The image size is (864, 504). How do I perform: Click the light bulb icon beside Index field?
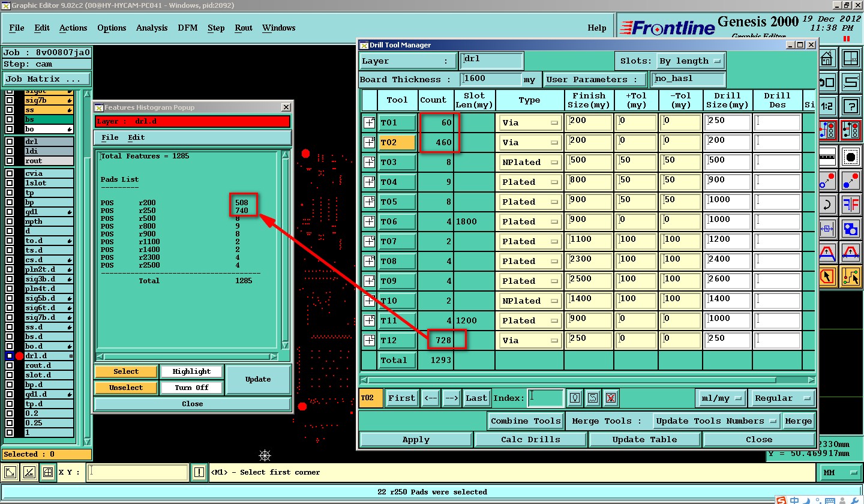(x=575, y=398)
